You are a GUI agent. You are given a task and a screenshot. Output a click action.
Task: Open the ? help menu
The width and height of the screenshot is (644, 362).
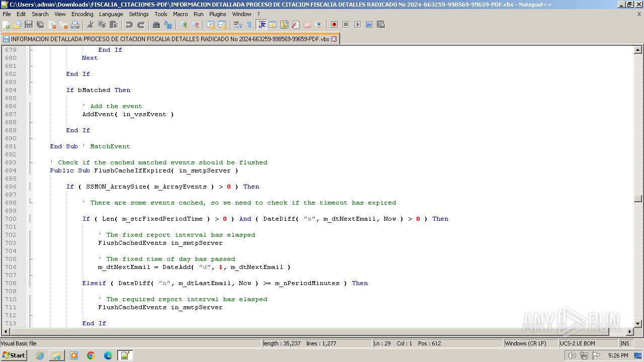coord(259,14)
